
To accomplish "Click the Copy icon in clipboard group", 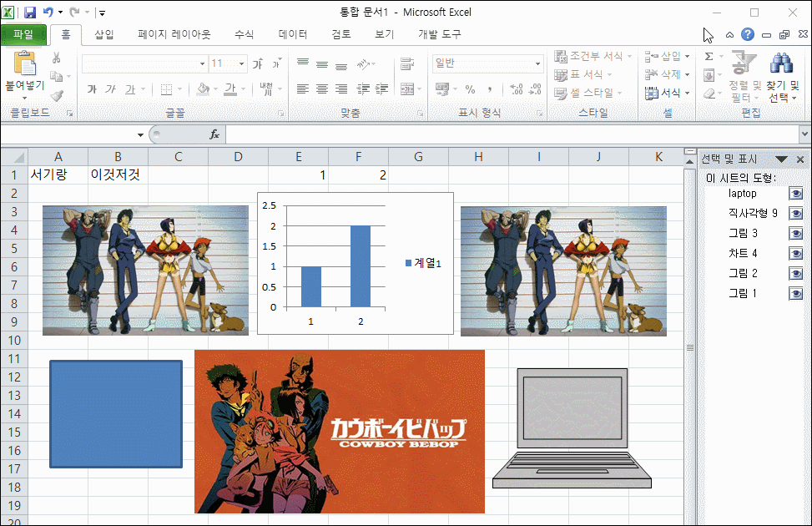I will pyautogui.click(x=57, y=77).
